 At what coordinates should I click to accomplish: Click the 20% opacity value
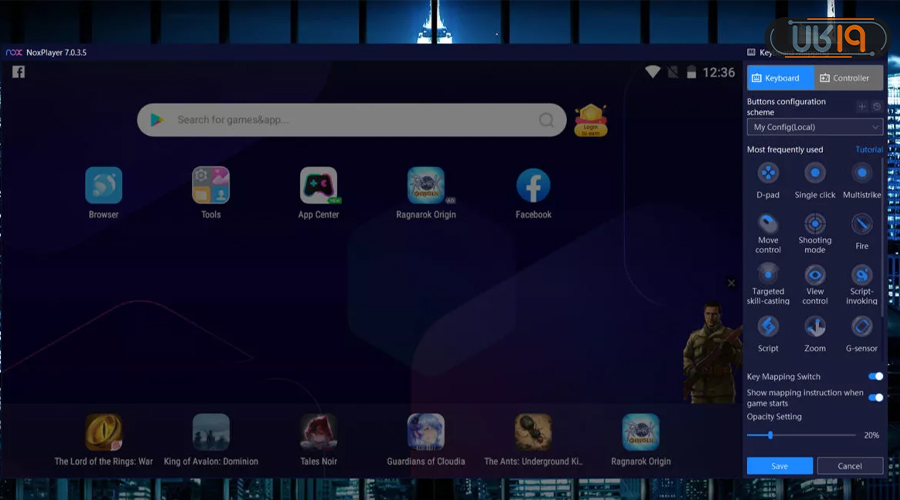(x=871, y=435)
